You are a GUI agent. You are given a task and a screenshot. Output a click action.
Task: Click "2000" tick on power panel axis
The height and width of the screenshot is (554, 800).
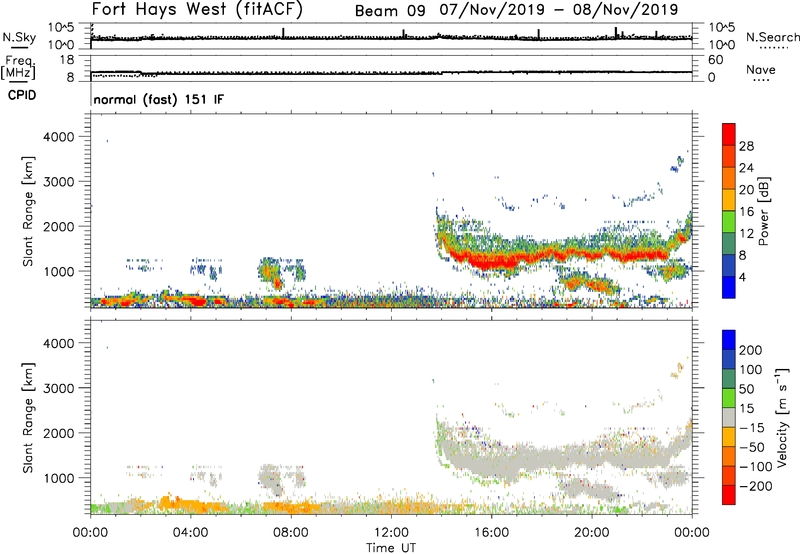[x=58, y=226]
